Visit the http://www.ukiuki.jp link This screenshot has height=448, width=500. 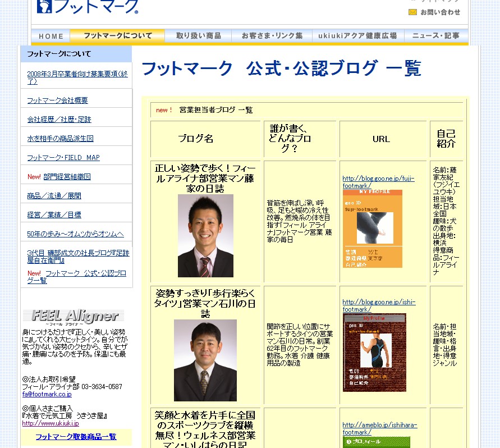(x=51, y=423)
